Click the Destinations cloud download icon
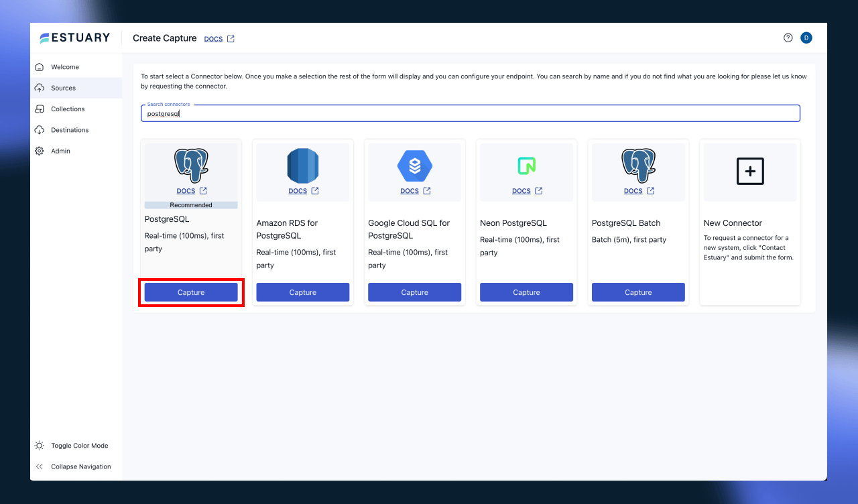This screenshot has width=858, height=504. (x=40, y=130)
